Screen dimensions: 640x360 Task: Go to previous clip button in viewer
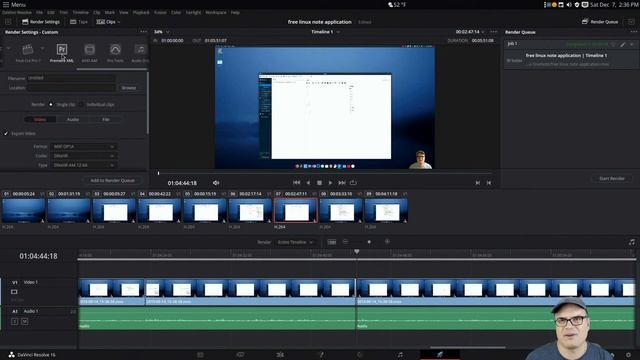(478, 183)
